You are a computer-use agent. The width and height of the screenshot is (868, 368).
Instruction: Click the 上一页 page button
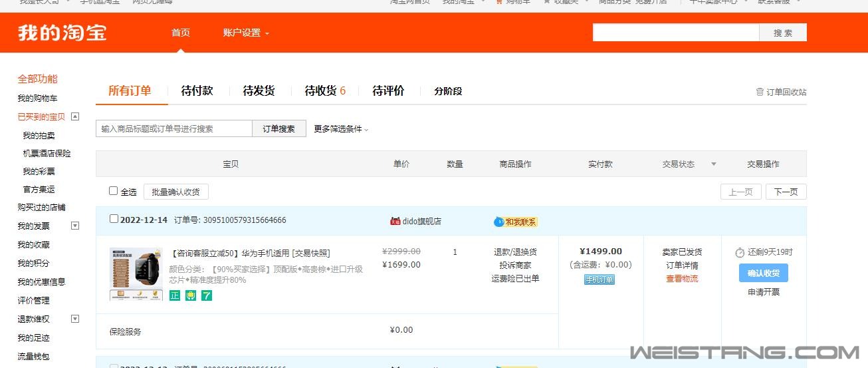pos(740,192)
